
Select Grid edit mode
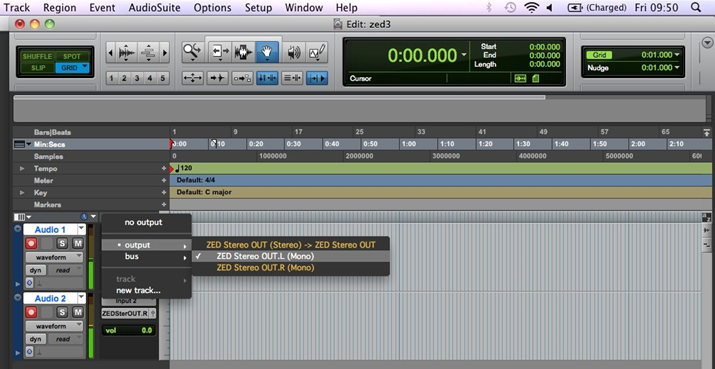pyautogui.click(x=72, y=68)
